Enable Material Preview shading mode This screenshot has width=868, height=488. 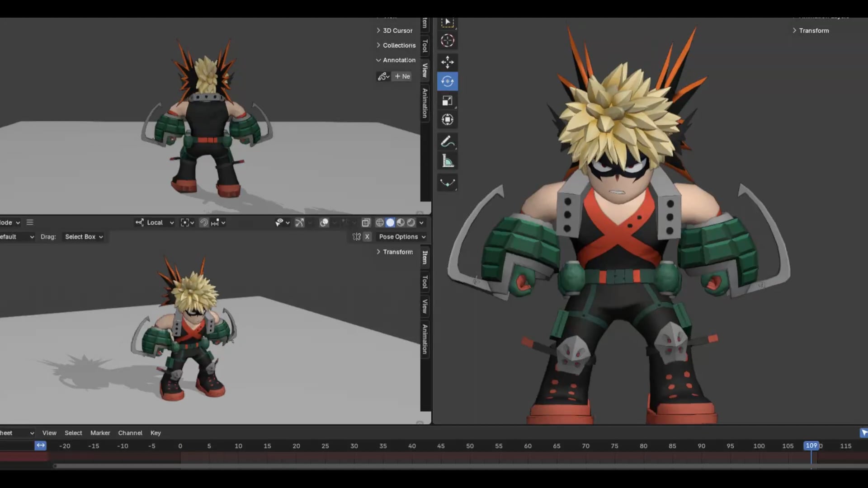pos(401,222)
